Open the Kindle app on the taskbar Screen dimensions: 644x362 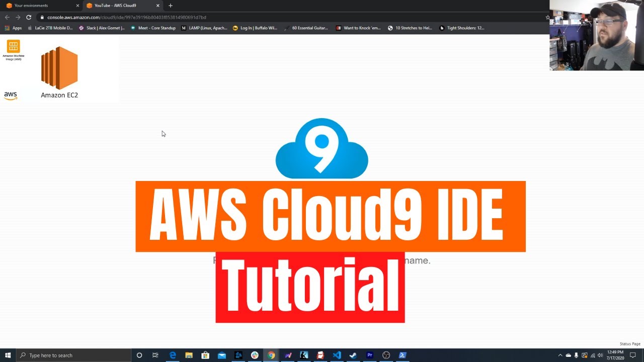[304, 355]
